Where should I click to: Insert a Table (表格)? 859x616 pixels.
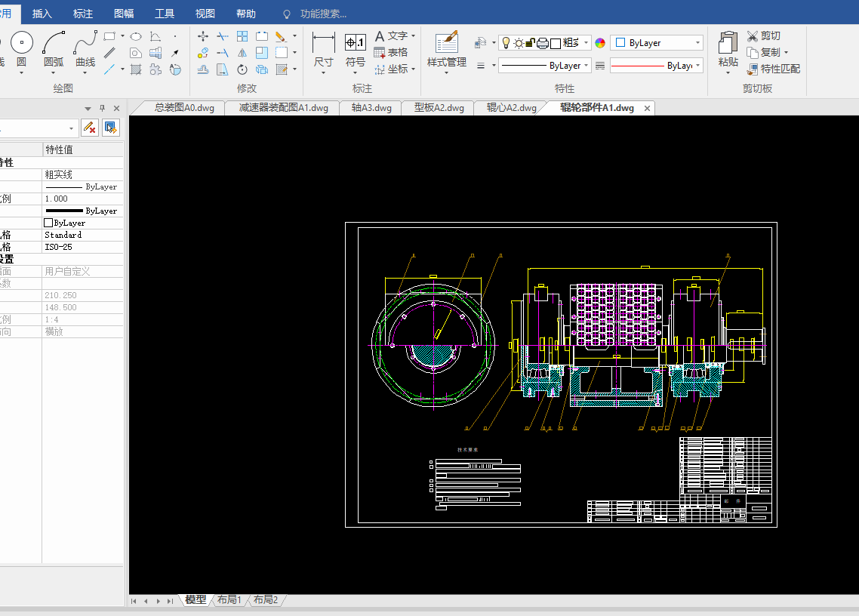(x=390, y=53)
